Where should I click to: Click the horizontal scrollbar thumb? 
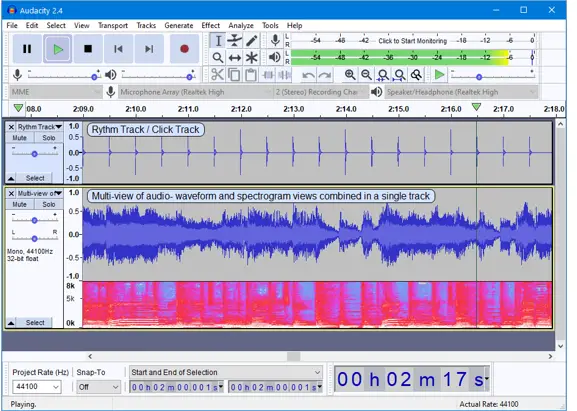(x=293, y=356)
